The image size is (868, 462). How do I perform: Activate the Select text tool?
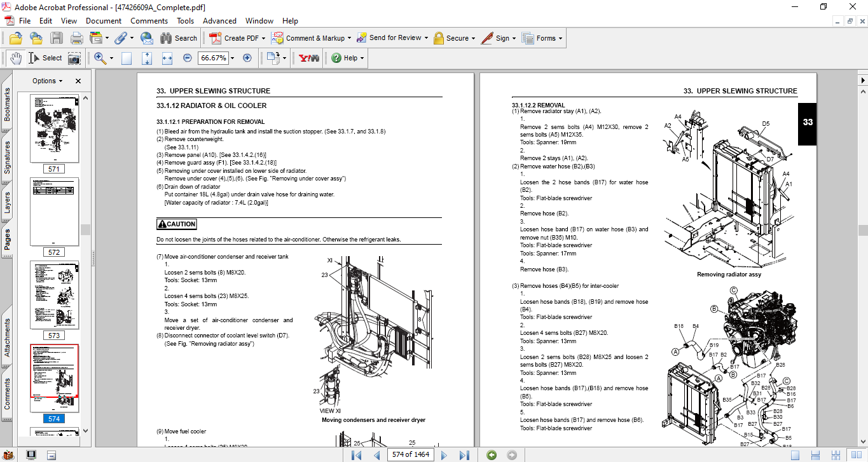click(45, 58)
